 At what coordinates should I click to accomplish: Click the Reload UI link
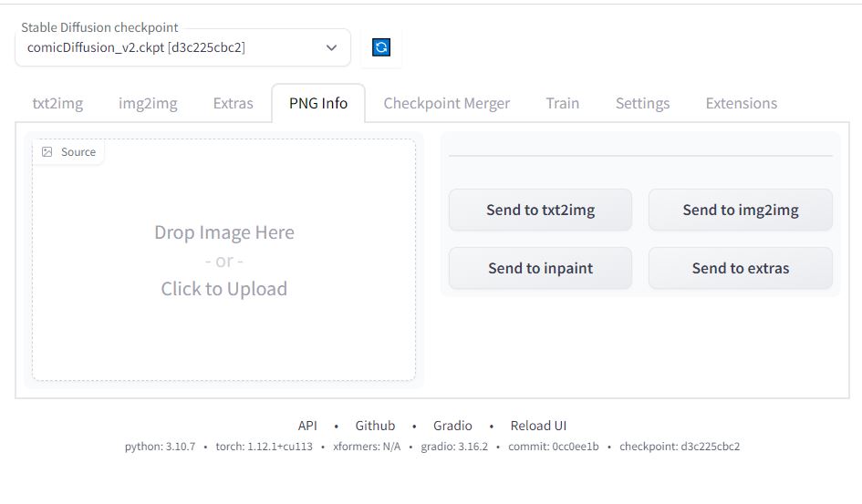(538, 426)
